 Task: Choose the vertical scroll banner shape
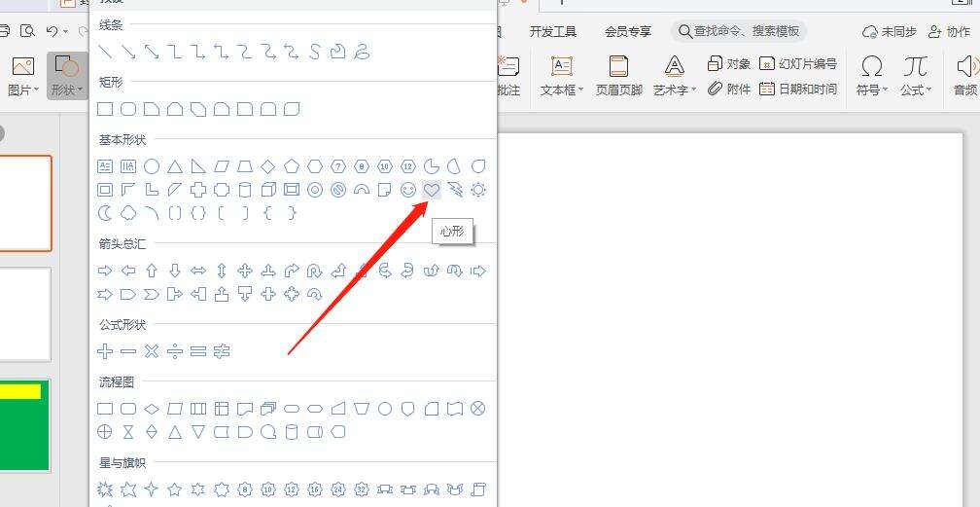click(x=478, y=489)
